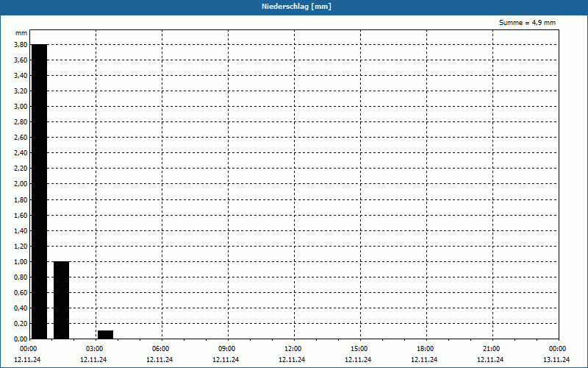
Task: Pick the y-axis value "3,40"
Action: point(21,76)
